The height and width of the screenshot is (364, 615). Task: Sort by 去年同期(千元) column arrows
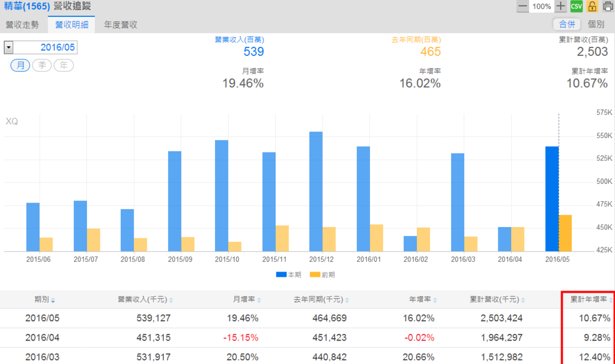(347, 300)
